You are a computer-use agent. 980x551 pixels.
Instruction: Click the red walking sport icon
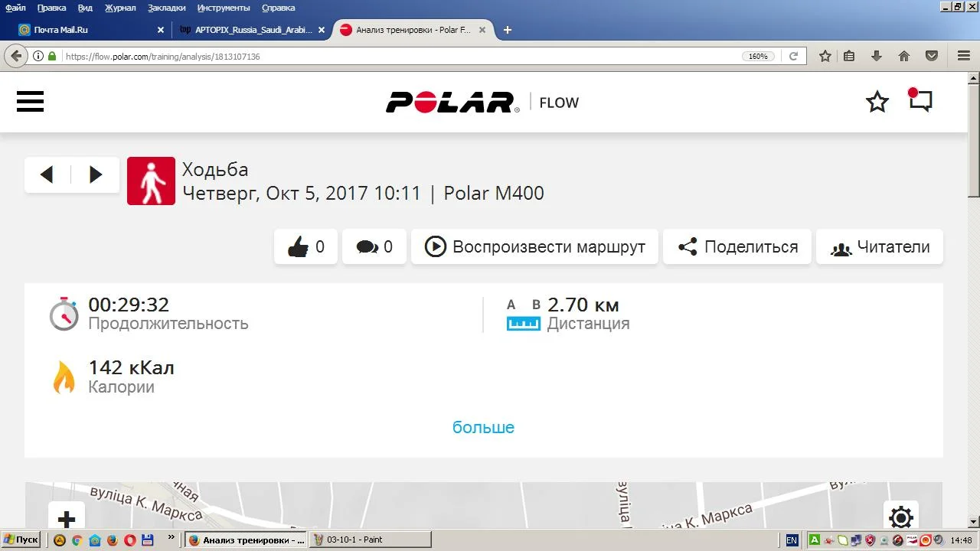point(151,181)
